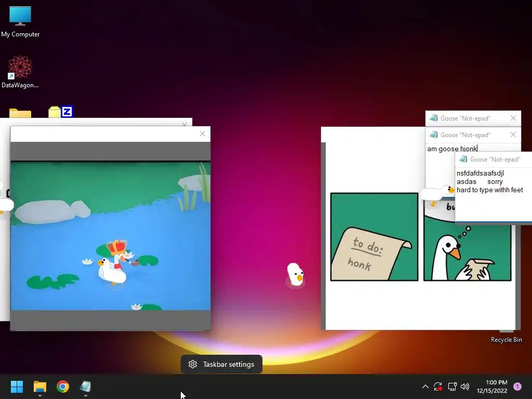This screenshot has height=399, width=532.
Task: Select the zip archive icon with the Z badge
Action: (x=60, y=112)
